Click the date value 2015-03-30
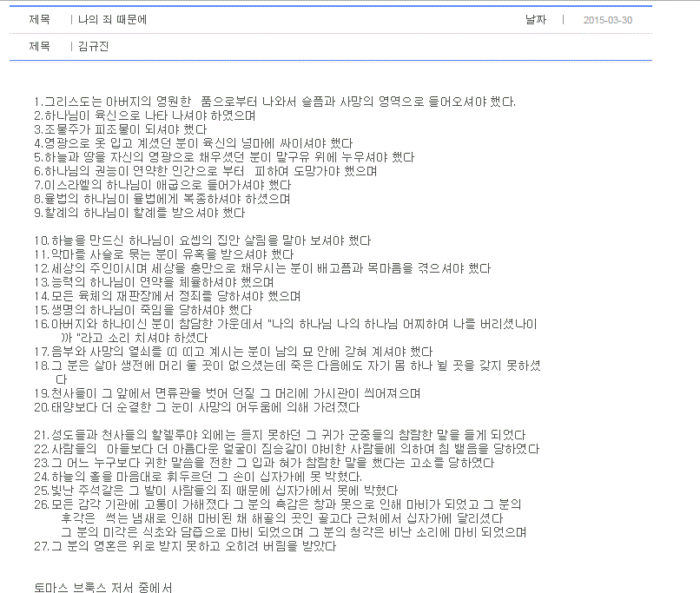The image size is (700, 593). pyautogui.click(x=608, y=20)
